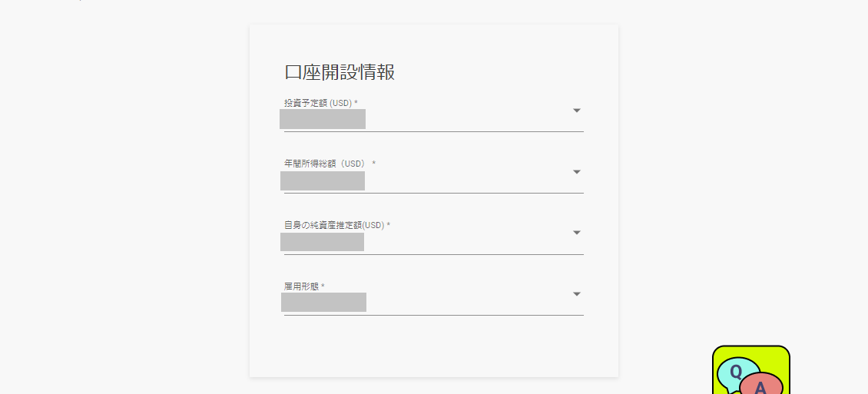Image resolution: width=868 pixels, height=394 pixels.
Task: Click the current value under 年間所得総額
Action: [x=323, y=181]
